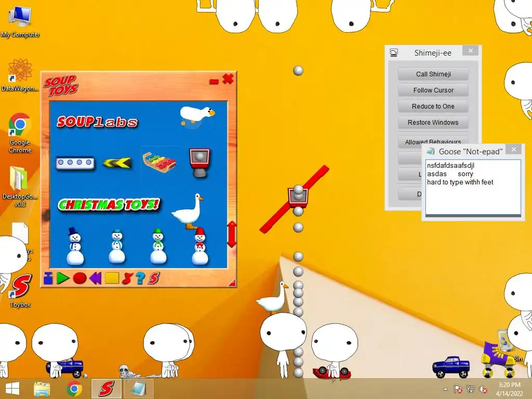The image size is (532, 399).
Task: Pick the snowman with blue top hat
Action: [x=75, y=246]
